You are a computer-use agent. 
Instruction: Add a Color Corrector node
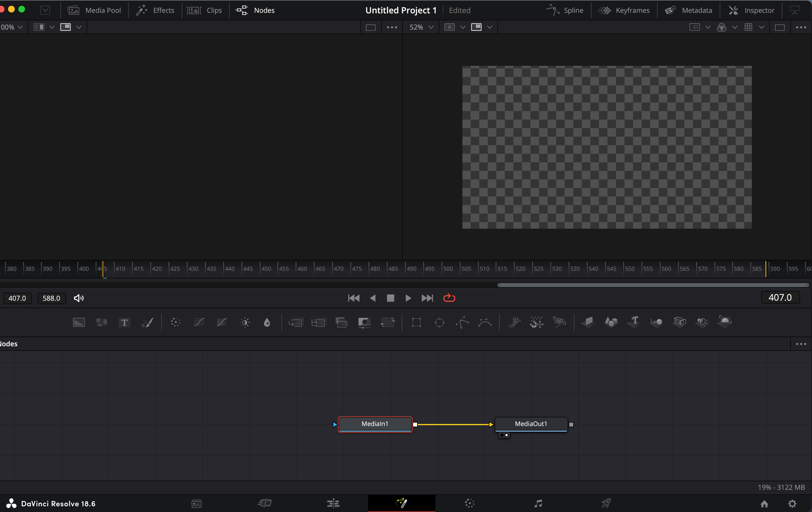[176, 323]
